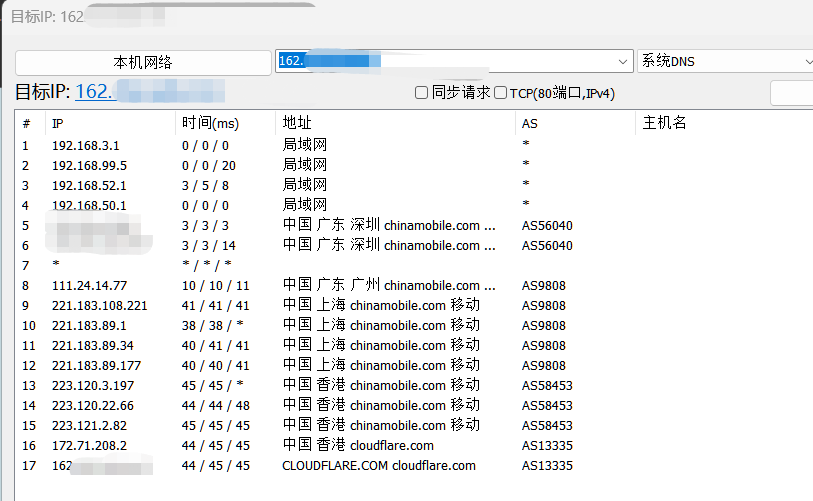Open the 系统DNS dropdown
Viewport: 813px width, 501px height.
(x=726, y=61)
